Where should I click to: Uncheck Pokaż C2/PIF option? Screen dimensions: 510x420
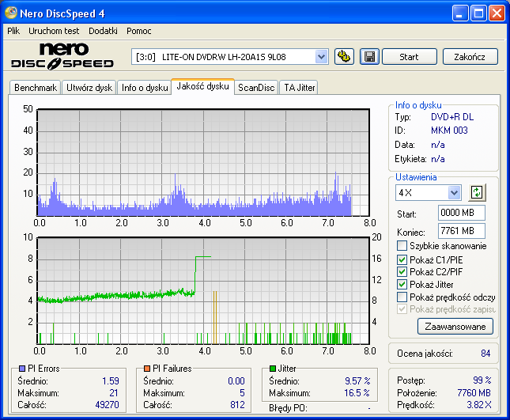pos(402,271)
